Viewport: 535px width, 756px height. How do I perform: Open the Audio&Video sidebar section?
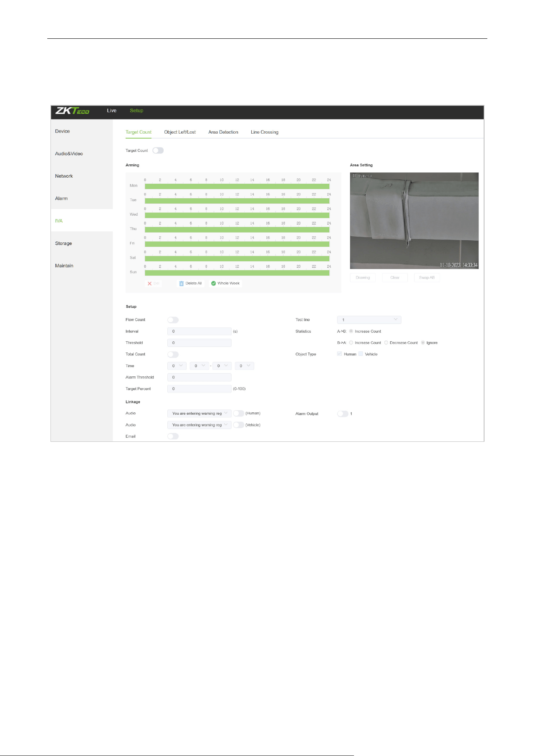pos(82,154)
